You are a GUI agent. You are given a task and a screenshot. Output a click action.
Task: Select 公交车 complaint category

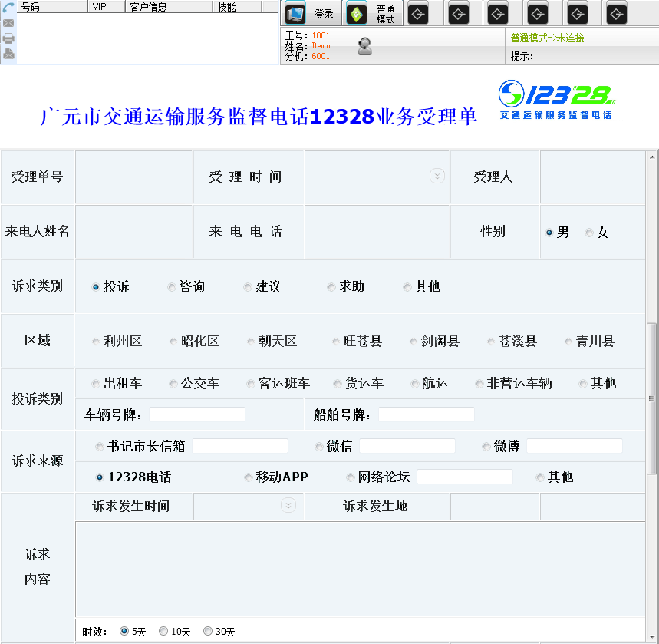tap(173, 384)
